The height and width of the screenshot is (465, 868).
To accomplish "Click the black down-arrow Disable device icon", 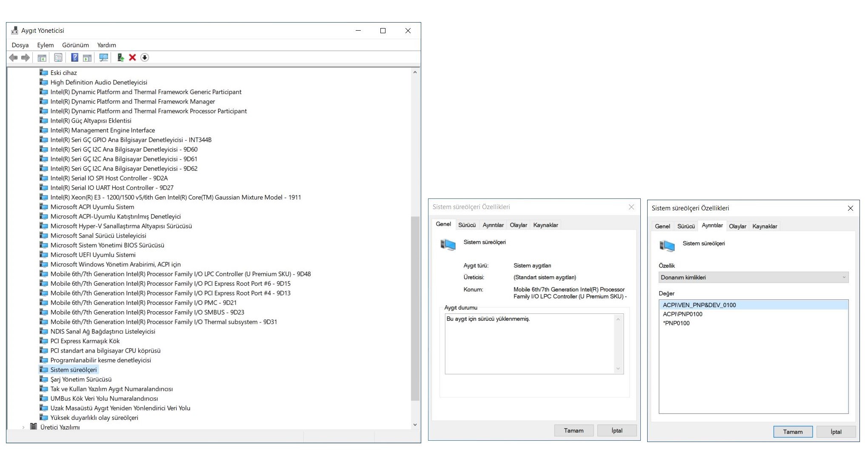I will (x=145, y=57).
